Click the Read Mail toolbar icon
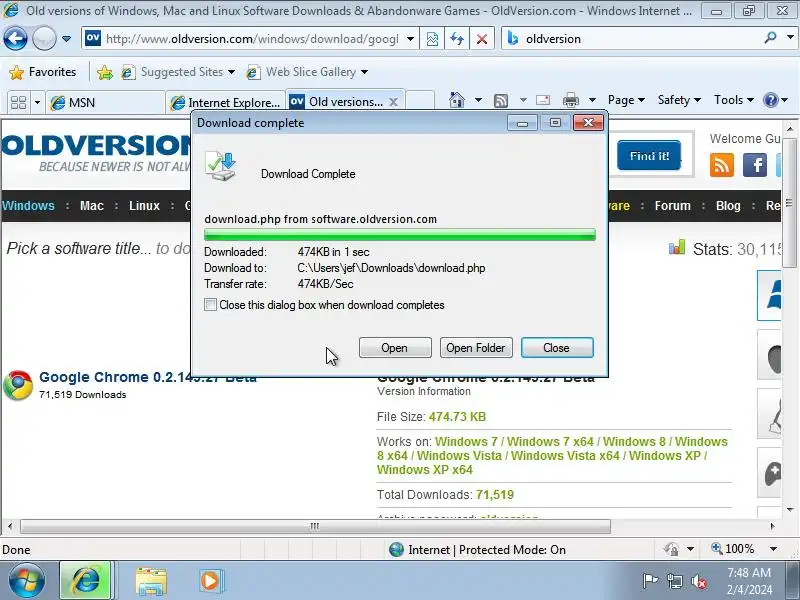The height and width of the screenshot is (600, 800). (543, 100)
